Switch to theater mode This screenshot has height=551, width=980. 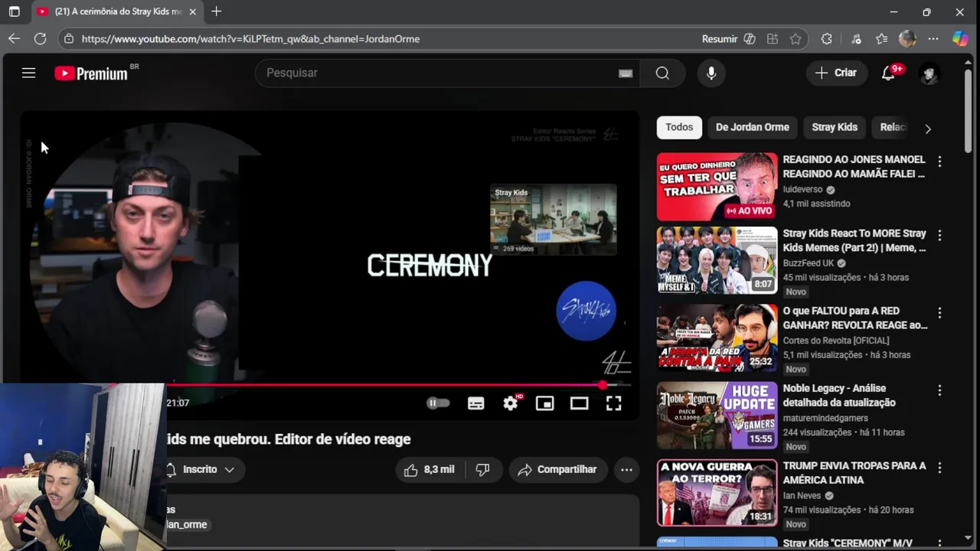pos(579,403)
